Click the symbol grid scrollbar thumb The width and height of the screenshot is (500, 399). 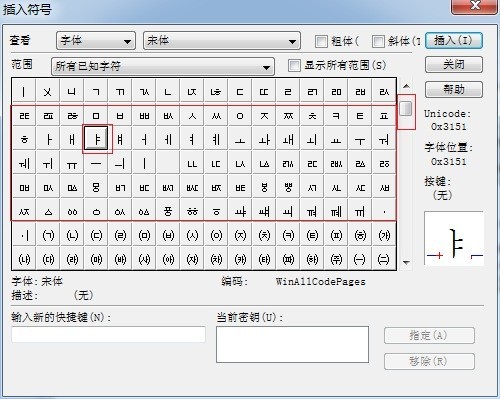click(x=406, y=109)
